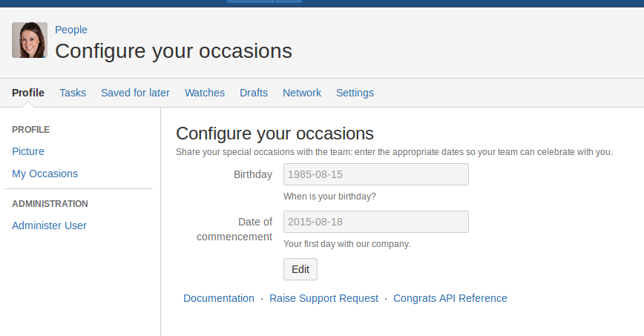The image size is (644, 336).
Task: Click Administer User under Administration
Action: (x=49, y=225)
